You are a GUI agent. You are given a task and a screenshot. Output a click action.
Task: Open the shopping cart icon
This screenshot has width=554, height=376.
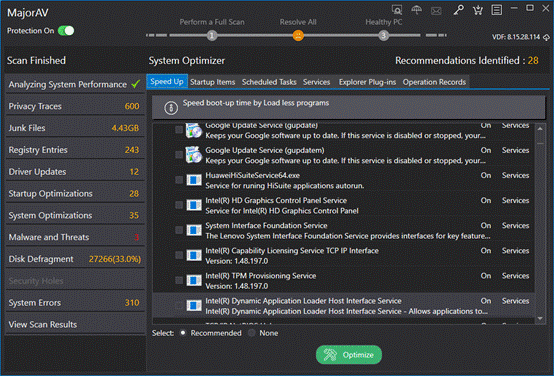478,10
